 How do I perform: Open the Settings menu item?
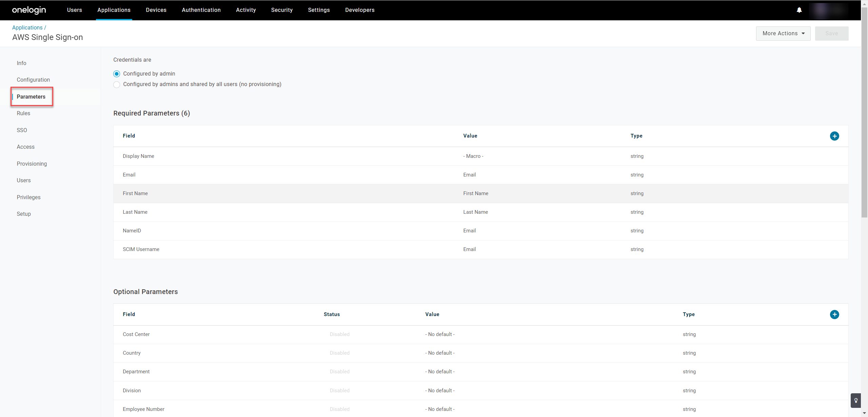tap(319, 10)
